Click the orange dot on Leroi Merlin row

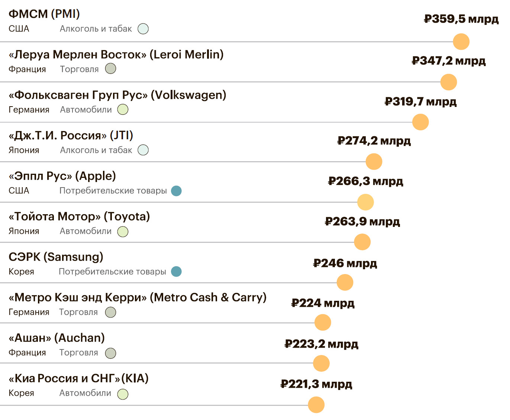pos(449,82)
